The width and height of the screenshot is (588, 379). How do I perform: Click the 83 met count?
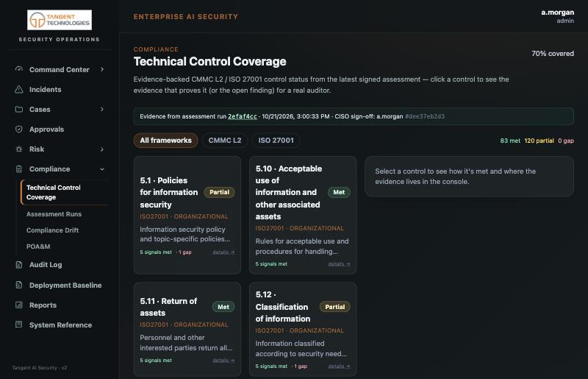pos(510,141)
